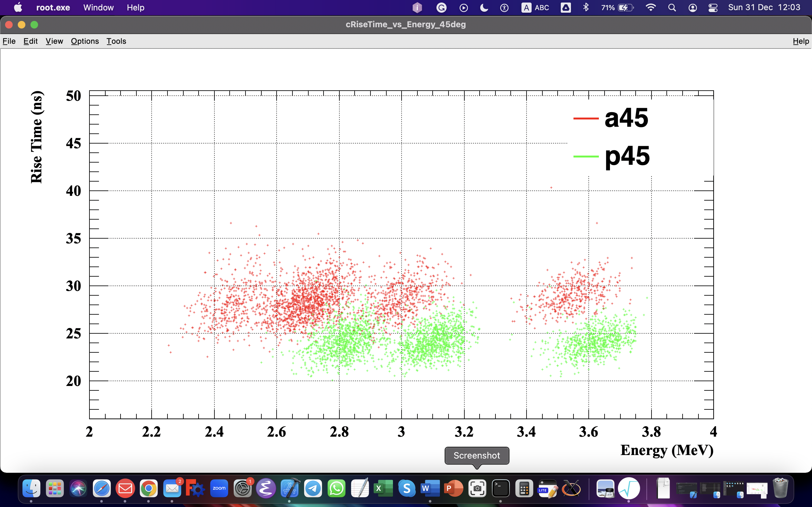Open Telegram from the dock
This screenshot has width=812, height=507.
(313, 488)
